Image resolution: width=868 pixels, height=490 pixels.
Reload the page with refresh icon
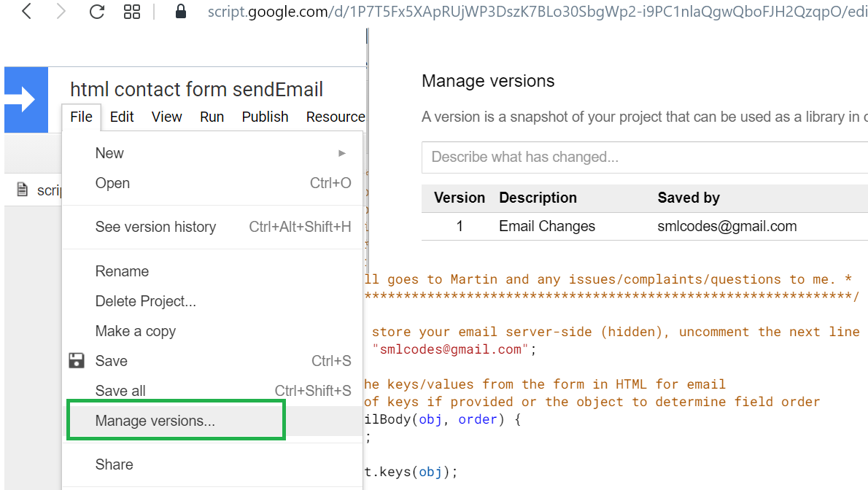(96, 12)
